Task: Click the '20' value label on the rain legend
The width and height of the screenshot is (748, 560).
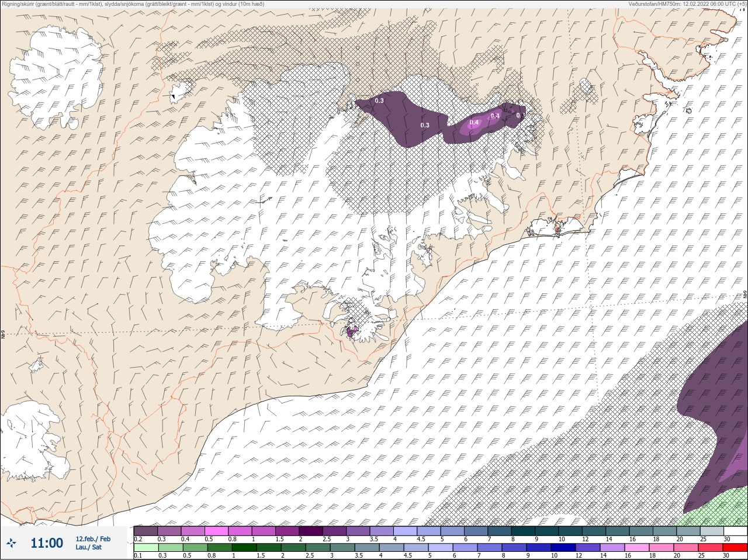Action: click(x=677, y=555)
